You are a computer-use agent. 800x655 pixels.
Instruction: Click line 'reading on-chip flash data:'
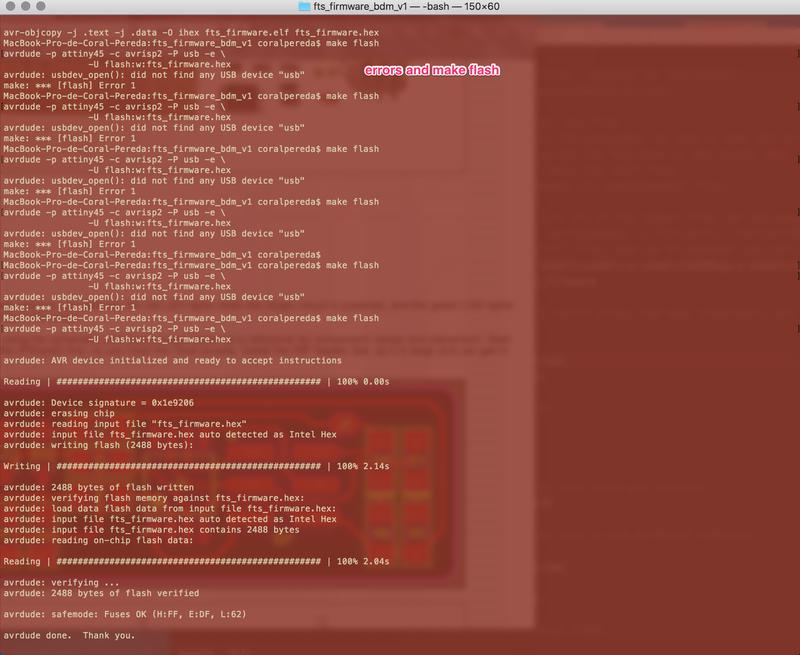coord(98,540)
